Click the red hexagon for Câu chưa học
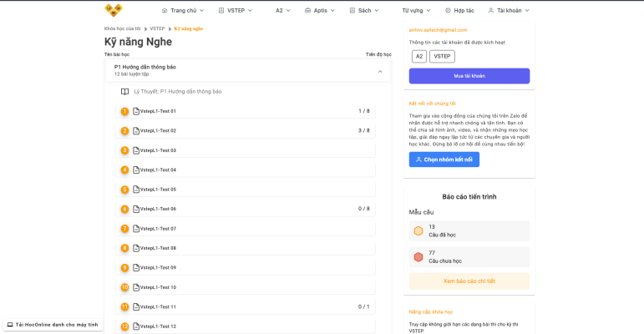 (418, 257)
